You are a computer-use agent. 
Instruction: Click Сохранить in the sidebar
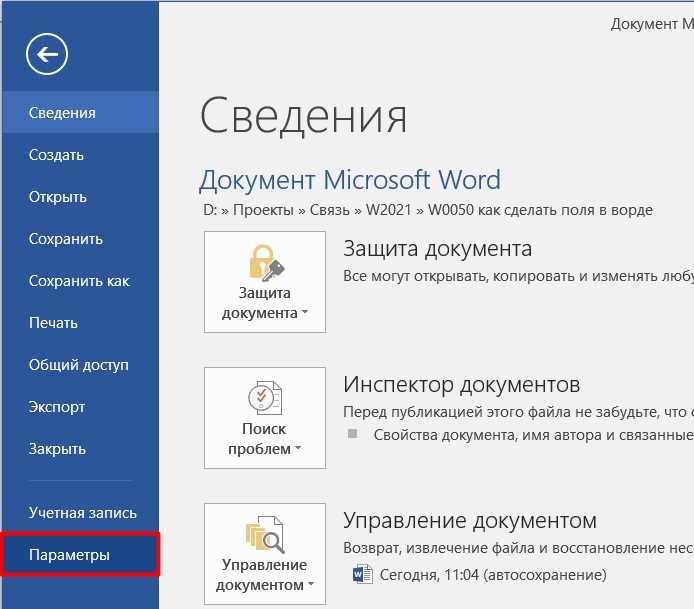tap(80, 239)
